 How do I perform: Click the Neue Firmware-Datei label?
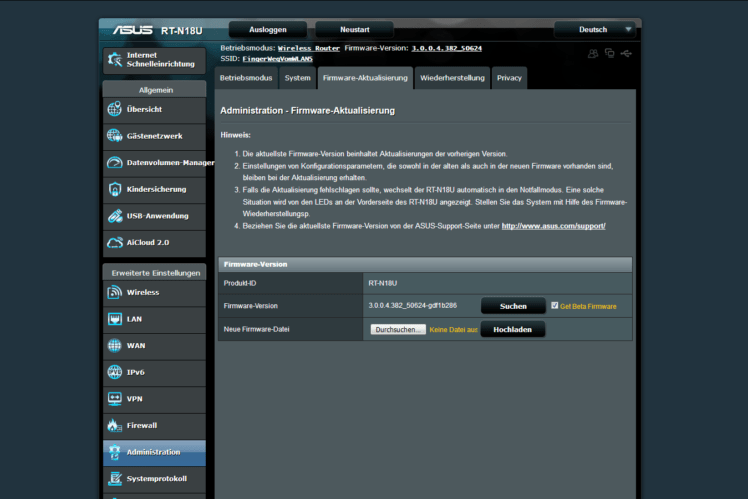click(x=256, y=329)
